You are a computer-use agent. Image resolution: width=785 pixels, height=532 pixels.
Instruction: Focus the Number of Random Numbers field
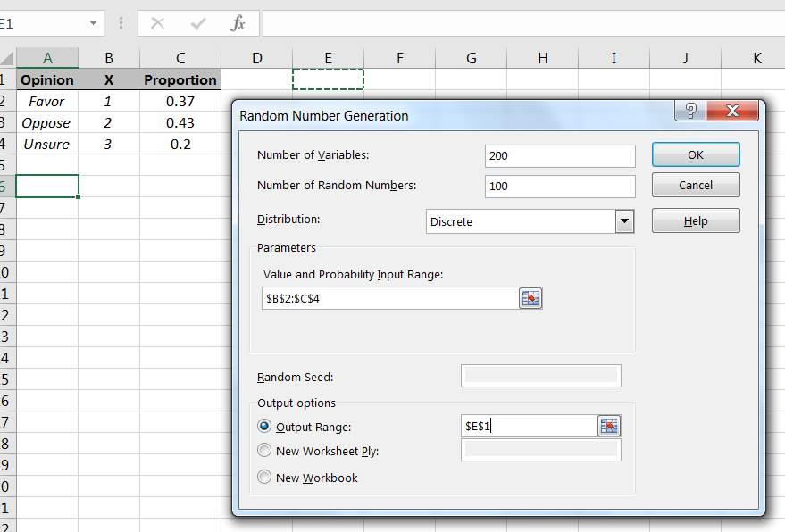click(560, 186)
